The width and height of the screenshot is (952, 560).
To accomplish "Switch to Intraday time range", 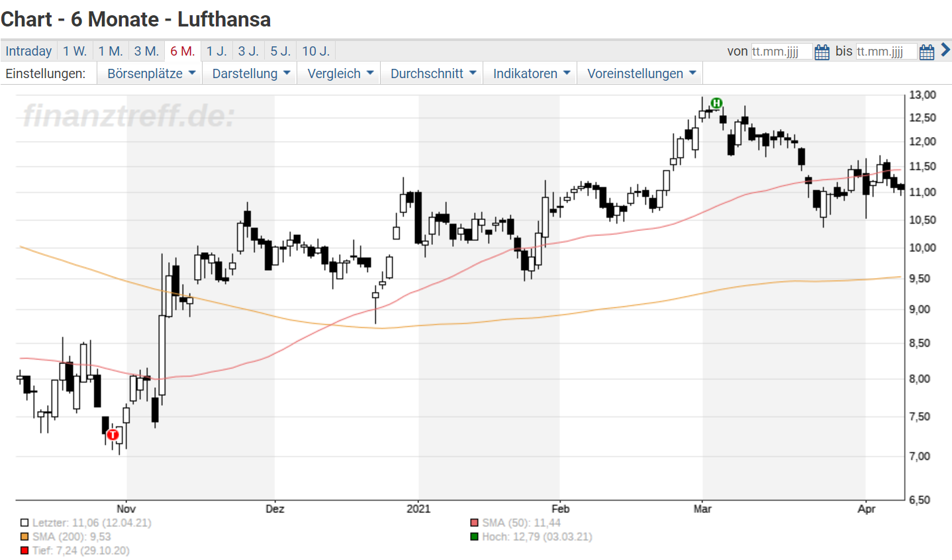I will click(28, 51).
